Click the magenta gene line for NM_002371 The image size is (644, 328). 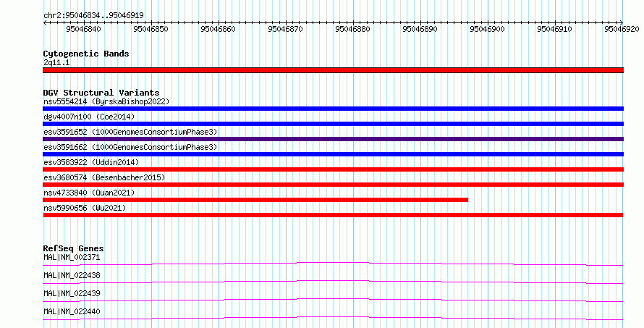coord(333,264)
